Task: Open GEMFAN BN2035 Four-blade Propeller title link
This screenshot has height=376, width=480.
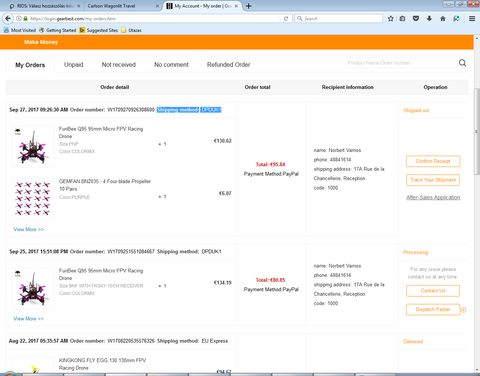Action: (105, 185)
